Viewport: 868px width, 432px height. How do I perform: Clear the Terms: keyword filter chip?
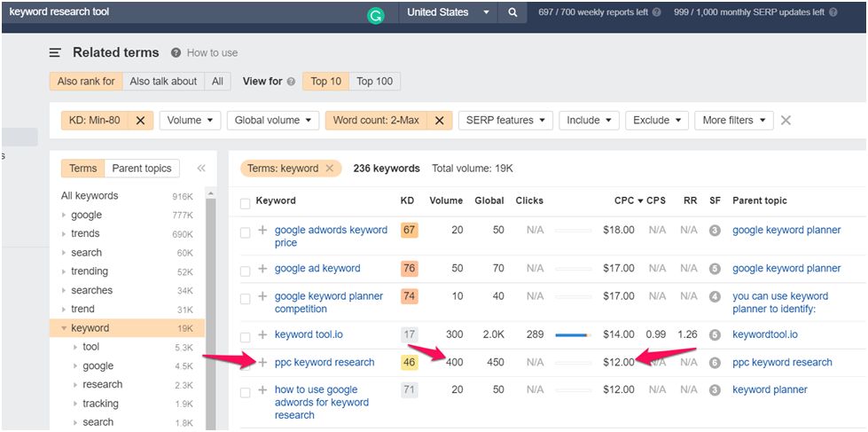coord(330,169)
